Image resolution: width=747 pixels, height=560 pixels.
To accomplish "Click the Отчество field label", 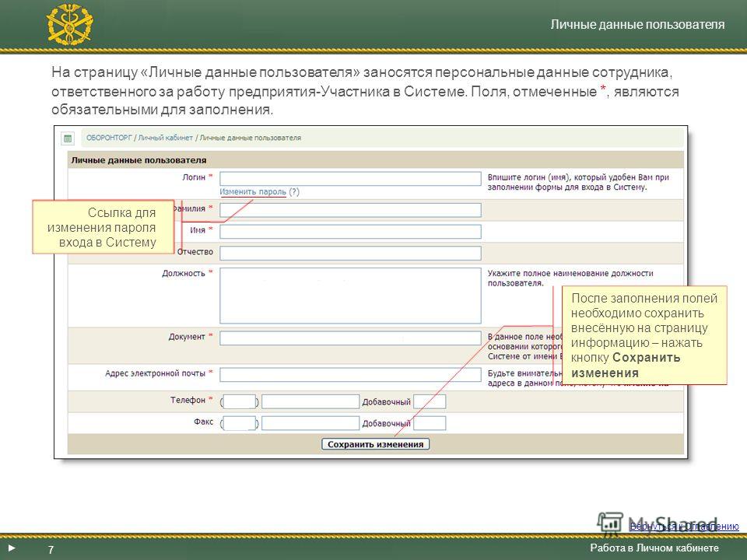I will click(x=195, y=252).
